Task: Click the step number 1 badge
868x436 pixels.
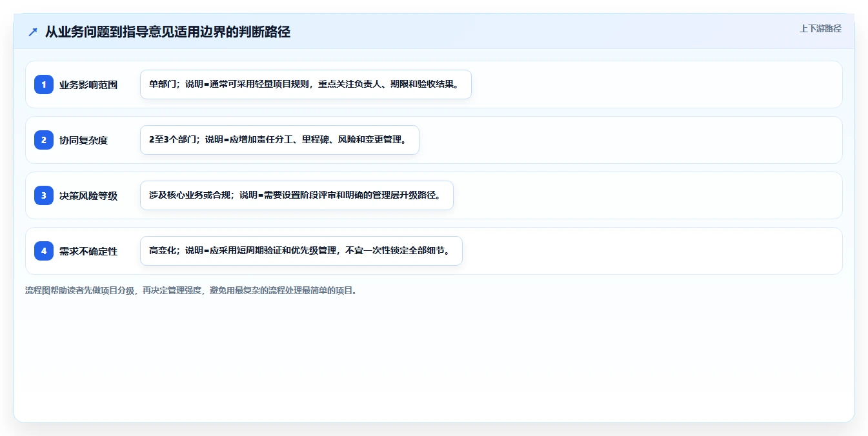Action: pos(44,84)
